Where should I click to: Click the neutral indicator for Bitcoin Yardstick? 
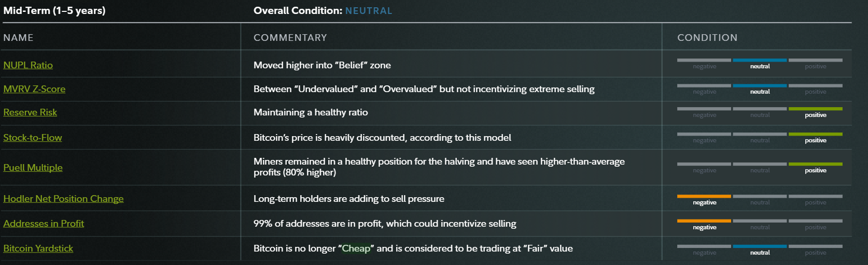760,253
